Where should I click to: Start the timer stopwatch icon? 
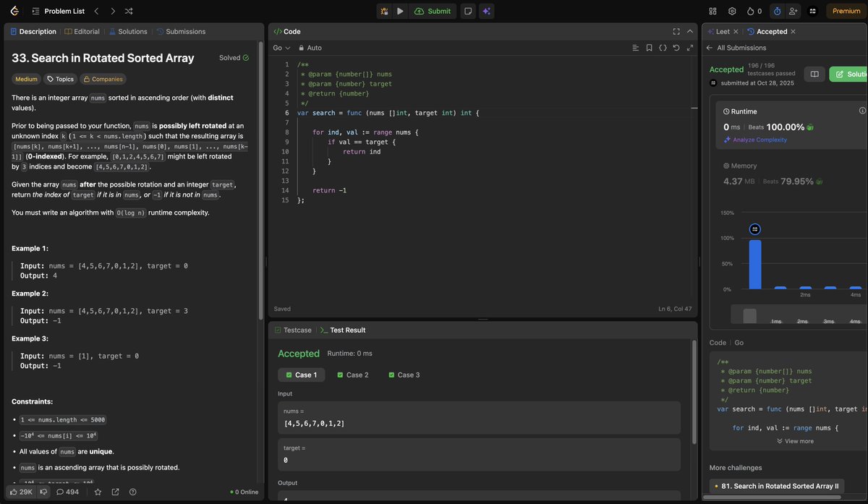777,11
